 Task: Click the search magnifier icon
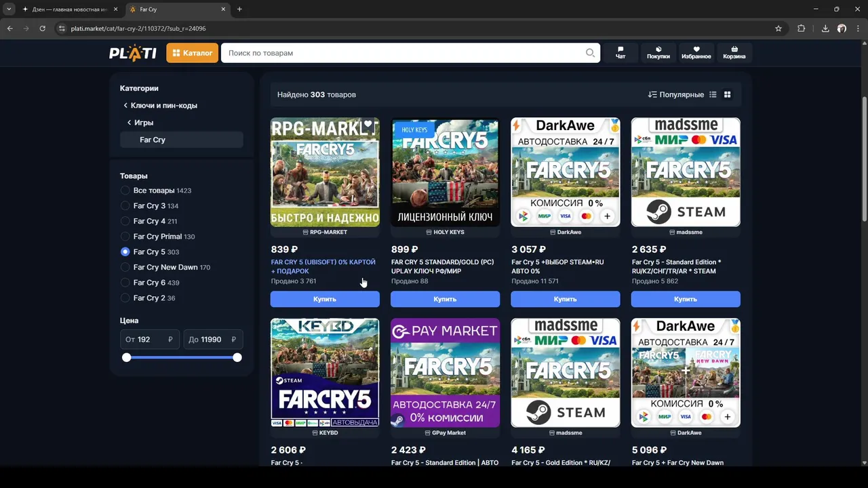coord(591,53)
